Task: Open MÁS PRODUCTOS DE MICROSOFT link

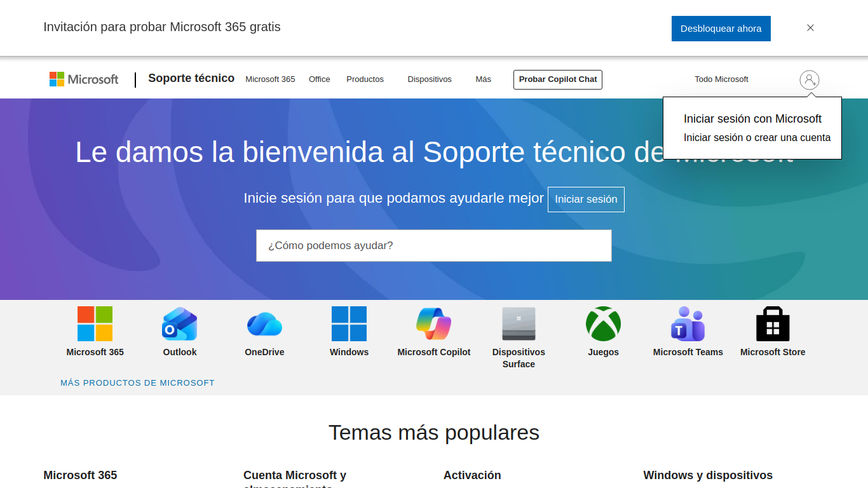Action: click(x=137, y=383)
